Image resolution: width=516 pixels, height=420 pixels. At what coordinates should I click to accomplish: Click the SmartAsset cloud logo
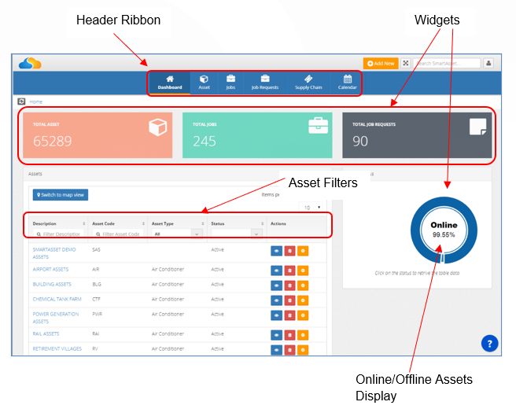point(30,63)
